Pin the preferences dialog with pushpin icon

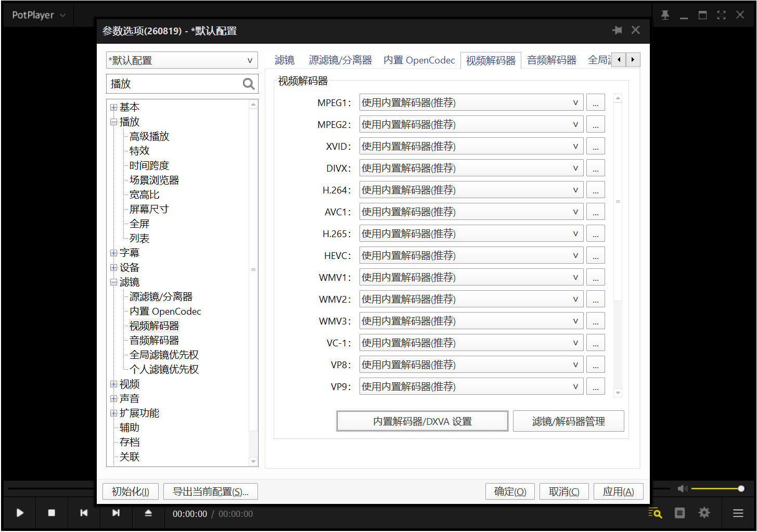(617, 30)
